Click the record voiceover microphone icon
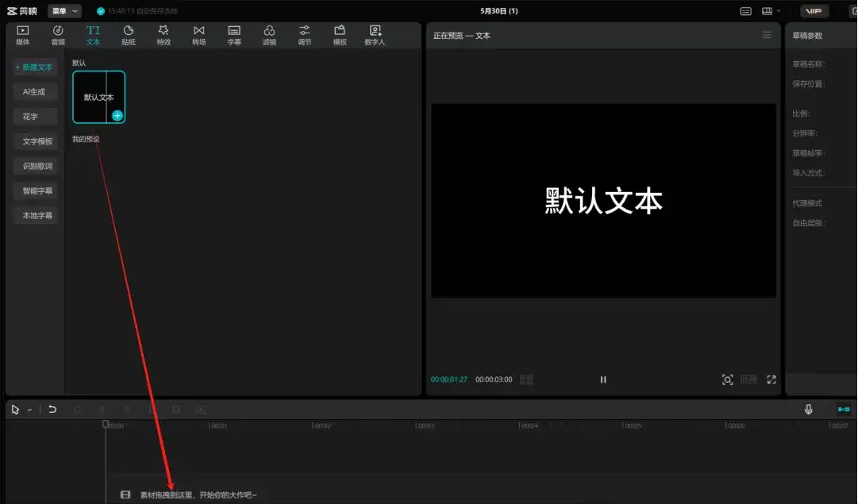The image size is (858, 504). (808, 410)
